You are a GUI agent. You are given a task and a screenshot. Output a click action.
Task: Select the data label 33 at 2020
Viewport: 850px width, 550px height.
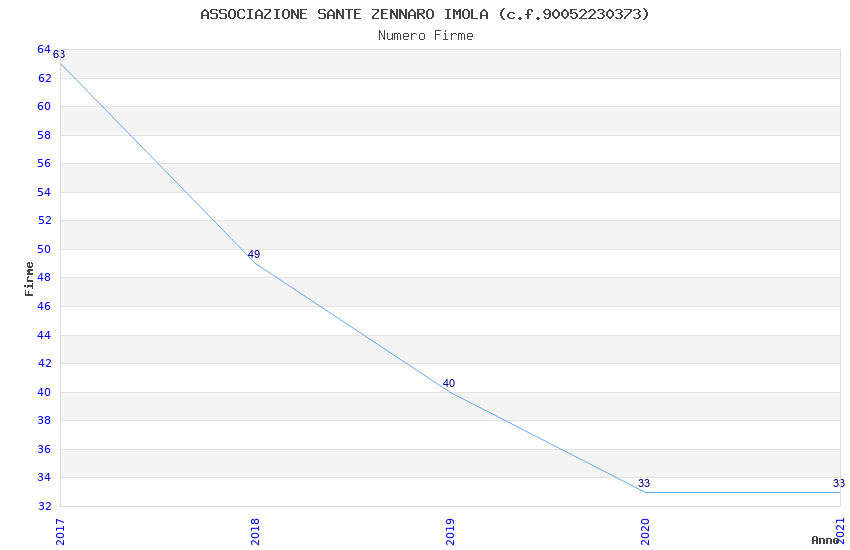click(644, 483)
